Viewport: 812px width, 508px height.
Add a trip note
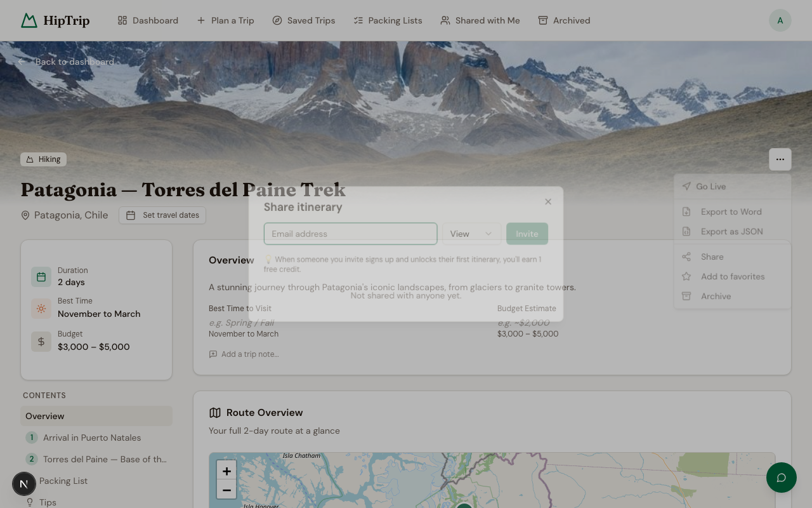pos(244,354)
